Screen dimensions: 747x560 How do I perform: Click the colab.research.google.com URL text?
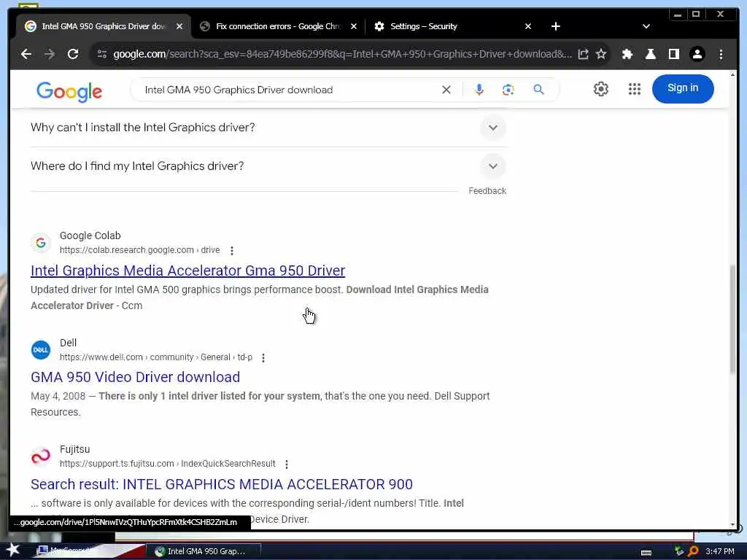pos(139,250)
